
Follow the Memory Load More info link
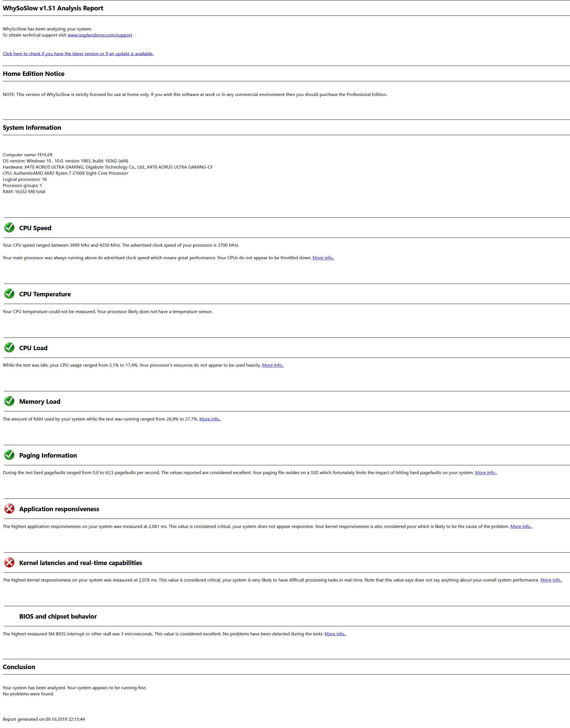point(210,419)
